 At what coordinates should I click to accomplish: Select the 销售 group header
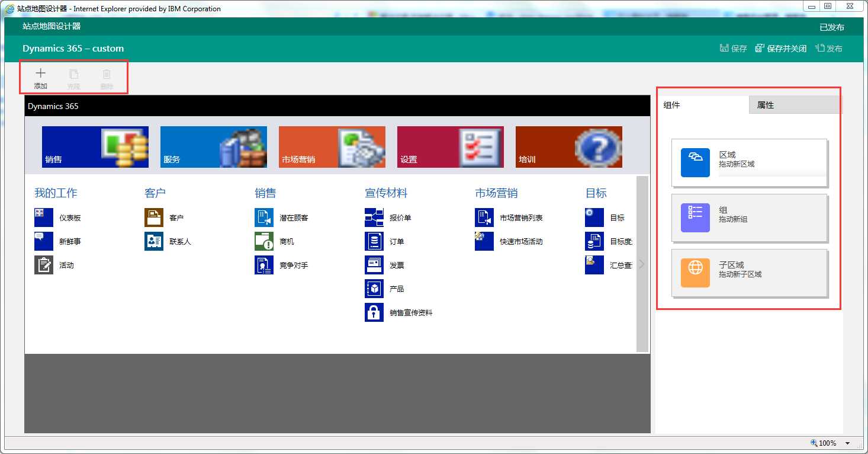tap(265, 193)
